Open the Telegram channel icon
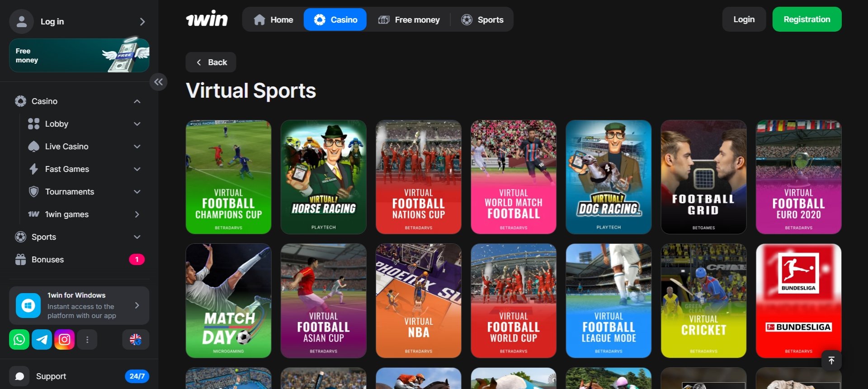This screenshot has height=389, width=868. [x=42, y=340]
